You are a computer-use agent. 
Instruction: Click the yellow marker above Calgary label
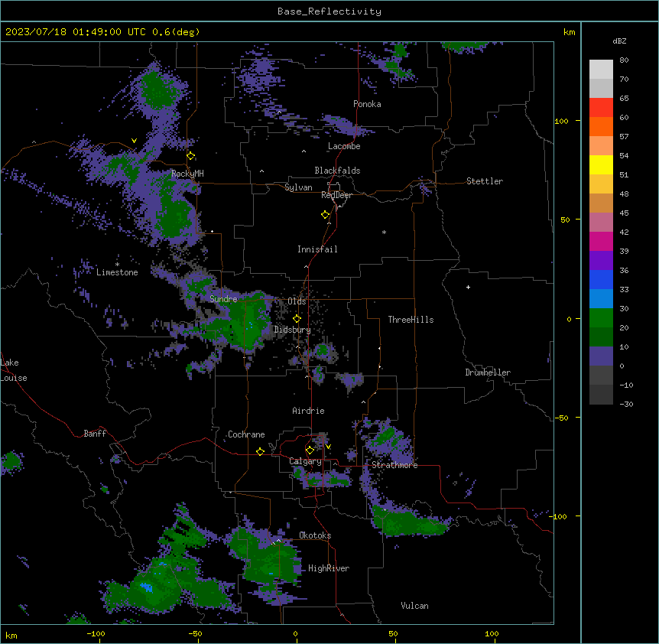[310, 450]
